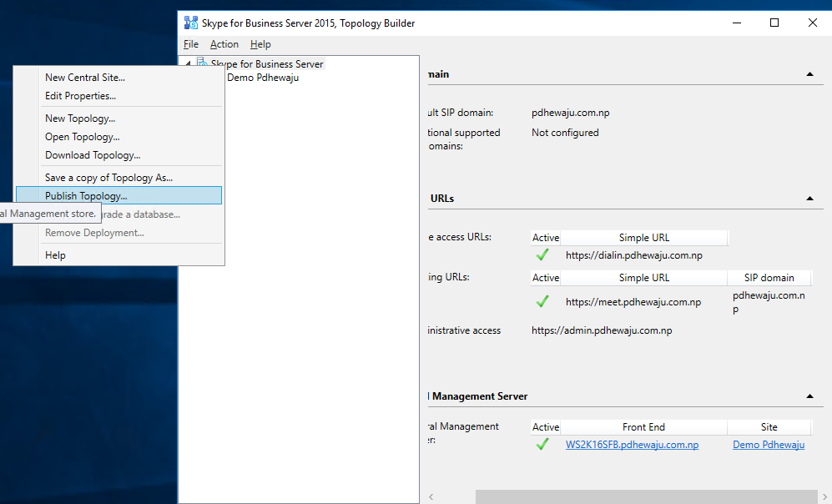The width and height of the screenshot is (832, 504).
Task: Click the https://meet.pdhewaju.com.np URL text
Action: [x=633, y=302]
